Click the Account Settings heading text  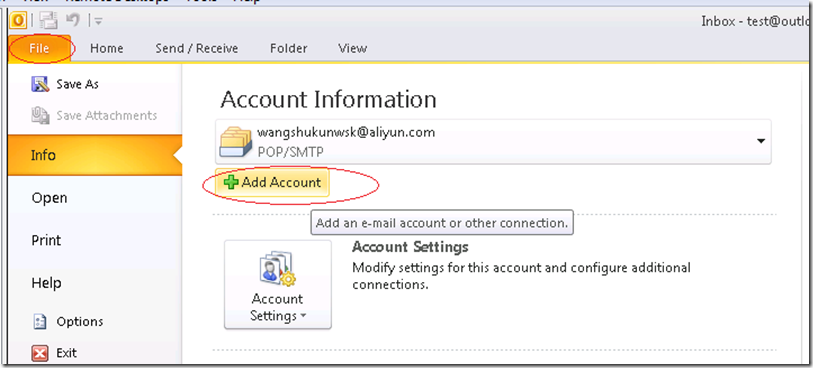(410, 247)
